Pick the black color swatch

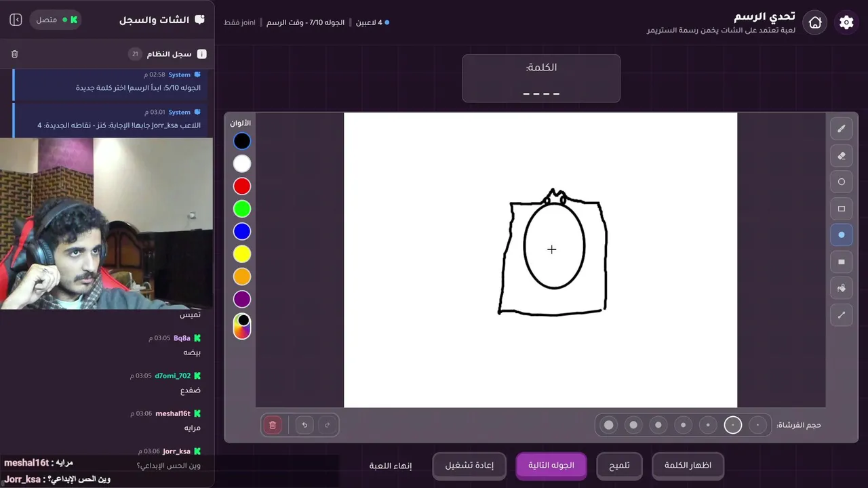pyautogui.click(x=242, y=141)
